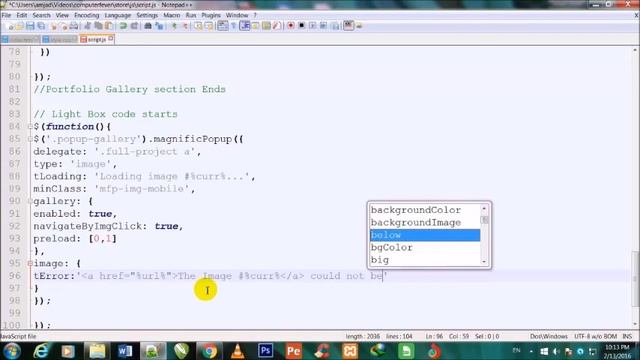Click the Paste toolbar icon
Image resolution: width=640 pixels, height=360 pixels.
tap(109, 26)
